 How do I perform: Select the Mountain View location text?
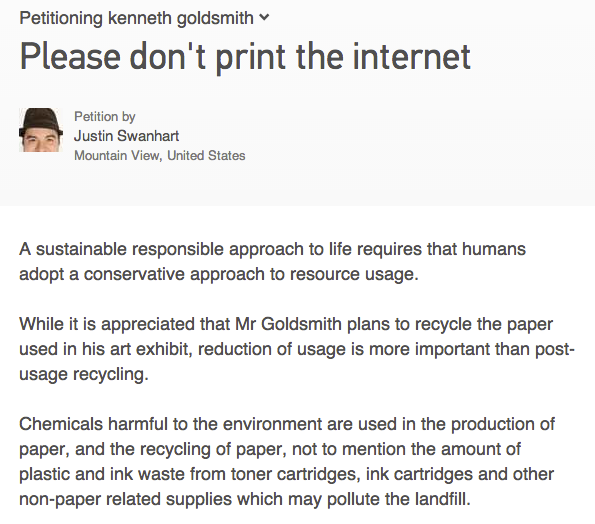coord(117,156)
